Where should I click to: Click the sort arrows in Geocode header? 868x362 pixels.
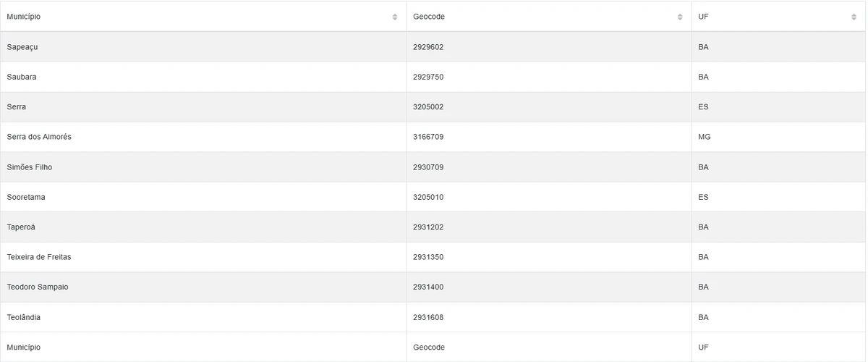680,17
